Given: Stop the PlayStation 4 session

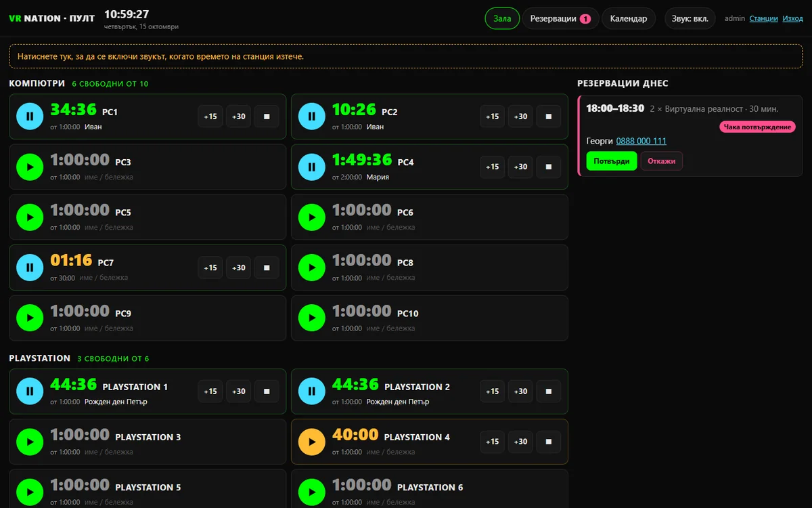Looking at the screenshot, I should pyautogui.click(x=549, y=442).
